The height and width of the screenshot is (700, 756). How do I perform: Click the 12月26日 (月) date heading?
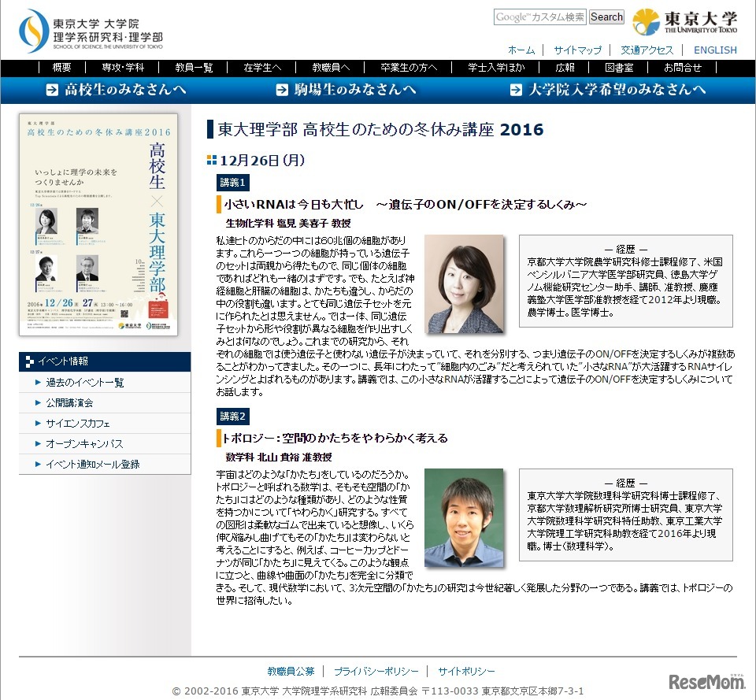pos(262,160)
